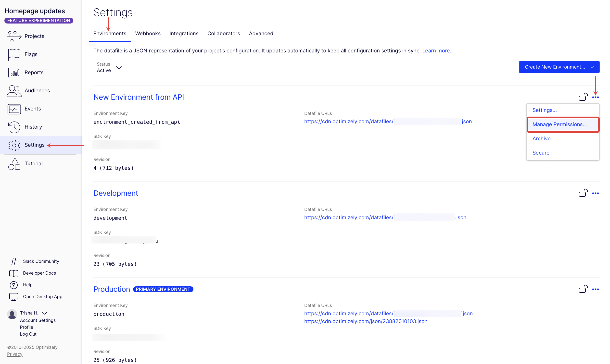Click the Slack Community hash icon
The height and width of the screenshot is (364, 610).
14,261
